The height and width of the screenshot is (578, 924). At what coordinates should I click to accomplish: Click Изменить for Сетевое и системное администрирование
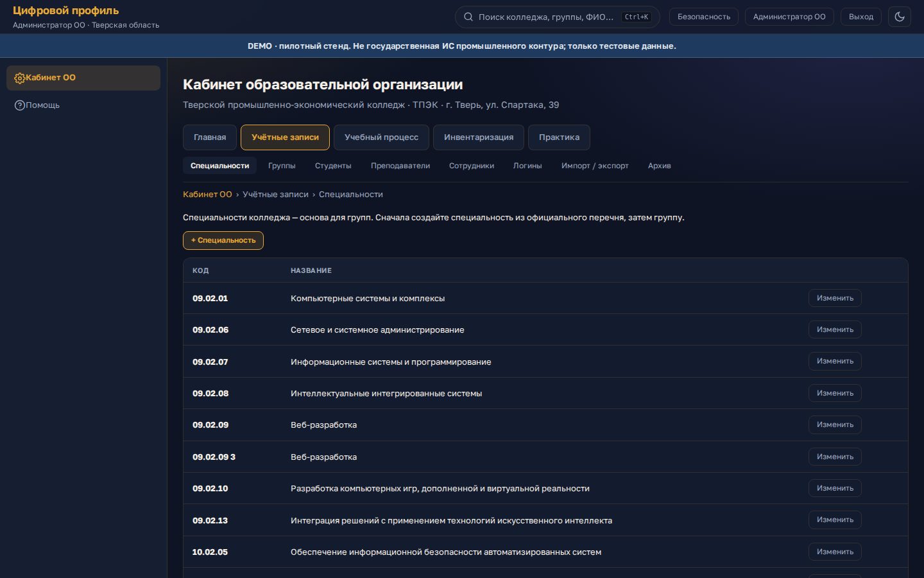coord(835,329)
